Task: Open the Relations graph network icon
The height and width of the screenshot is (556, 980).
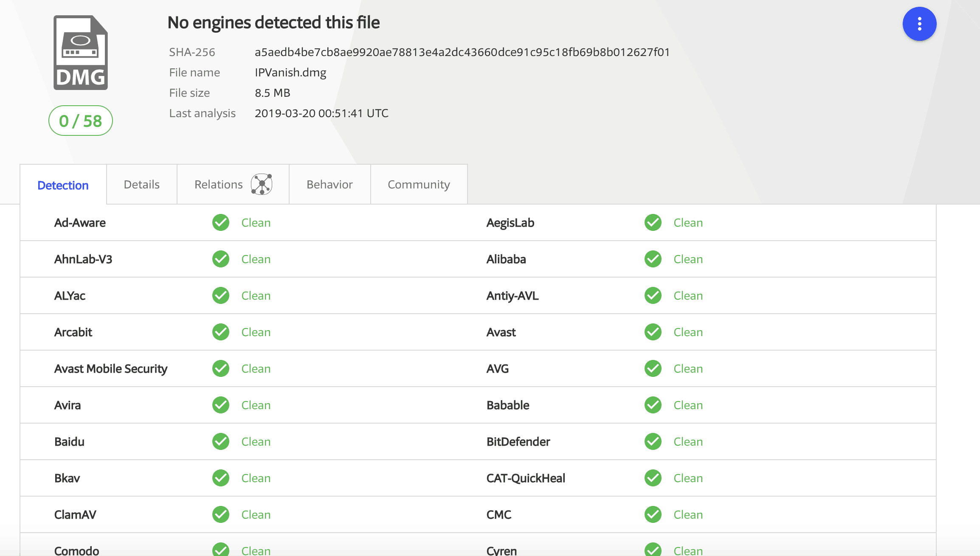Action: pyautogui.click(x=262, y=184)
